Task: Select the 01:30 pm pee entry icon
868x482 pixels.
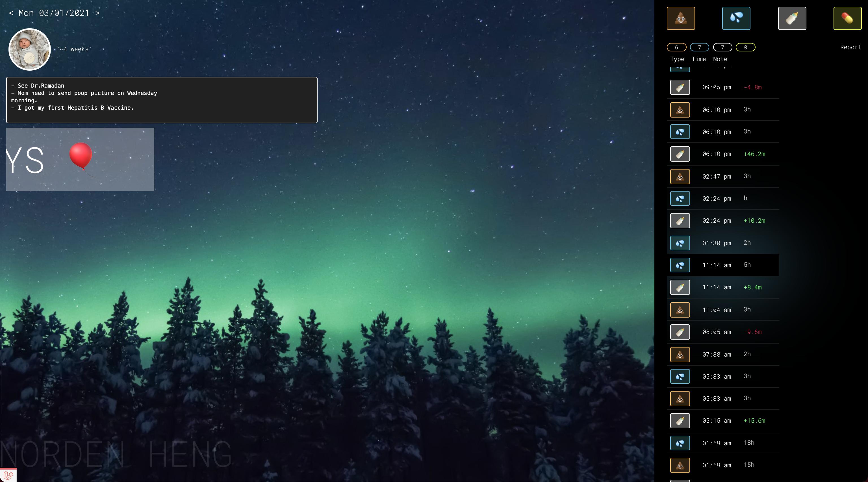Action: [x=680, y=243]
